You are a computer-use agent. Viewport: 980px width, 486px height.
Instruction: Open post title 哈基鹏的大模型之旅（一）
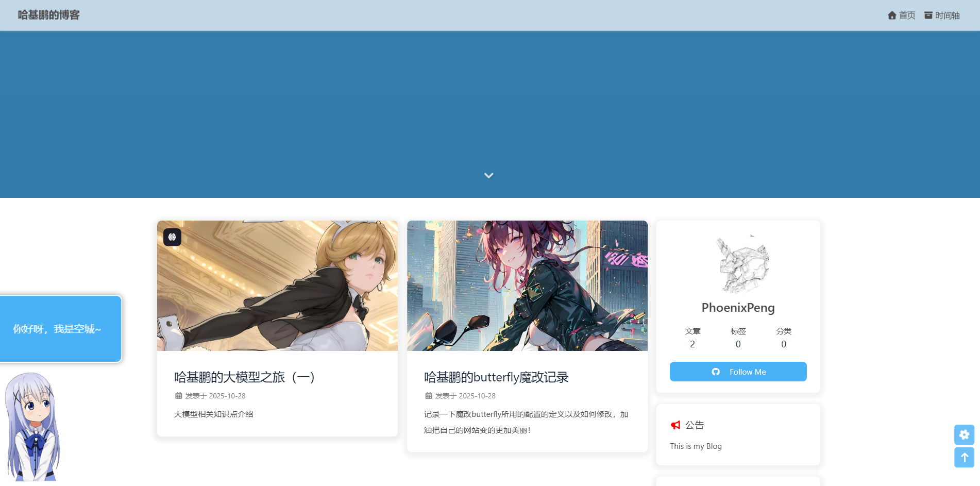coord(245,377)
